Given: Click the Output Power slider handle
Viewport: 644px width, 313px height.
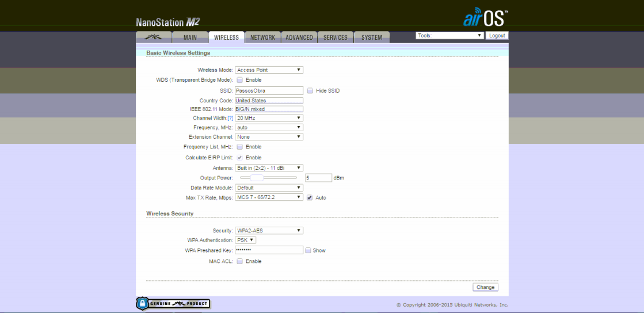Looking at the screenshot, I should point(257,178).
